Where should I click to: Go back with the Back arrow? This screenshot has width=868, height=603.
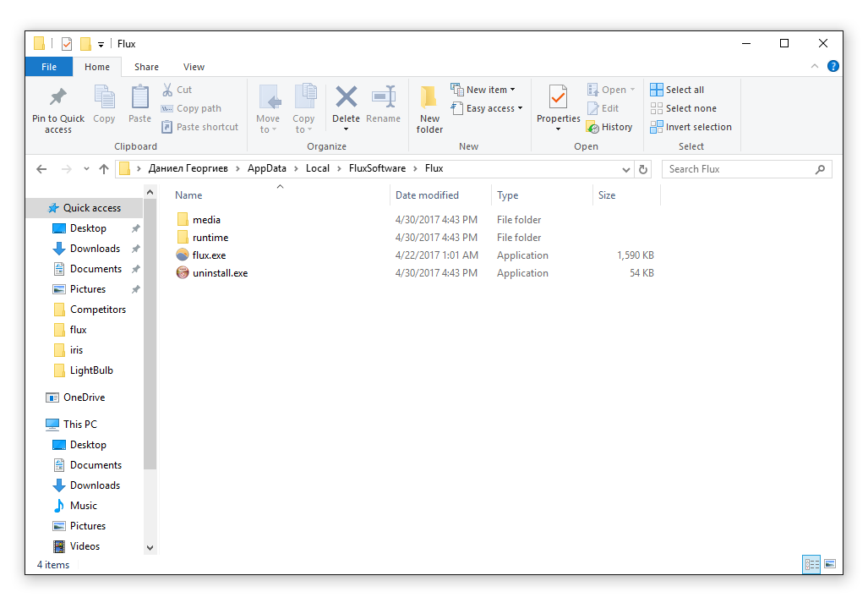41,169
